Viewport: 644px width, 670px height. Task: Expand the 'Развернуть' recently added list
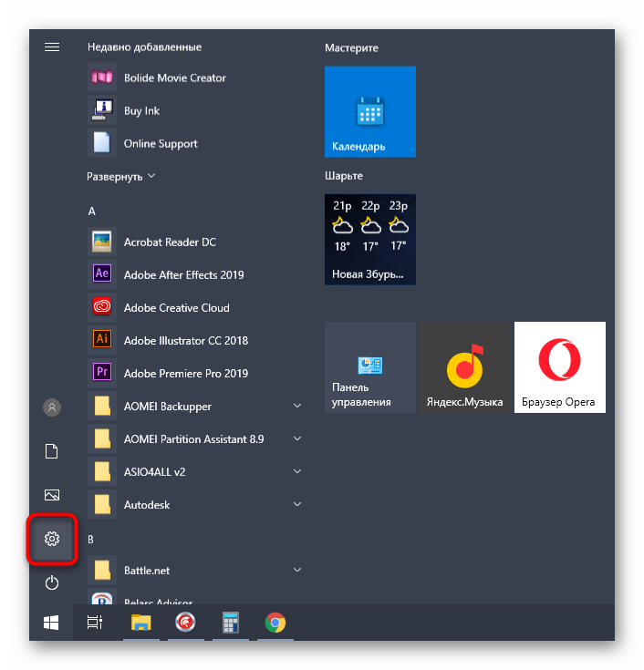coord(121,176)
